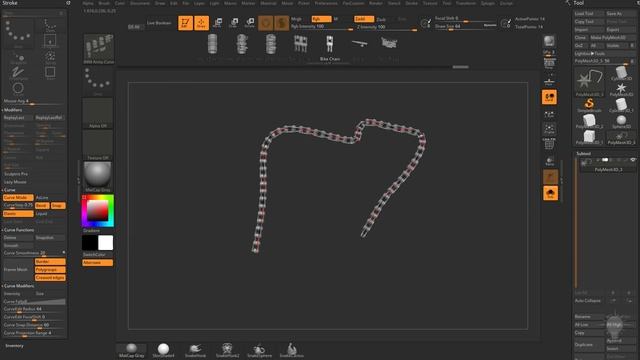Select the SkinShade4 material sphere

163,350
